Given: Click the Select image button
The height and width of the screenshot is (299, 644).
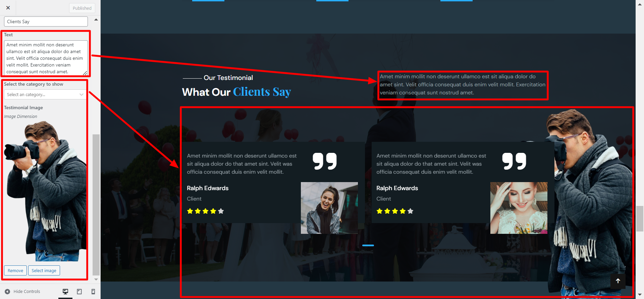Looking at the screenshot, I should (44, 271).
